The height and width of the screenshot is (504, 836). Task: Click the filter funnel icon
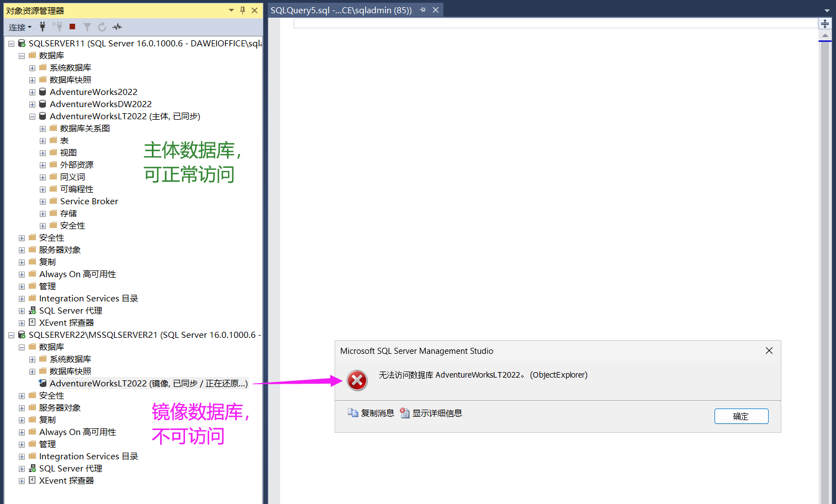pos(87,26)
